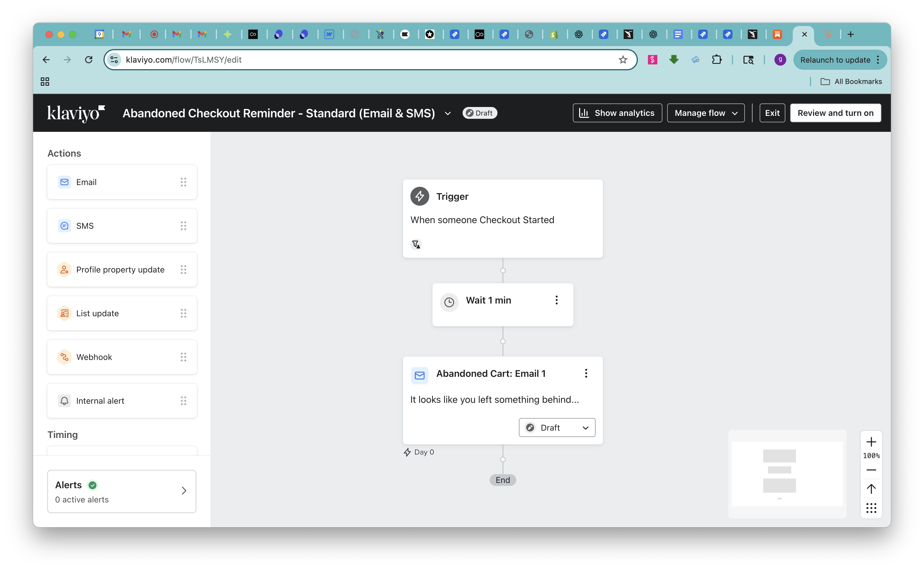The height and width of the screenshot is (571, 924).
Task: Switch to the Shopify tab
Action: point(554,34)
